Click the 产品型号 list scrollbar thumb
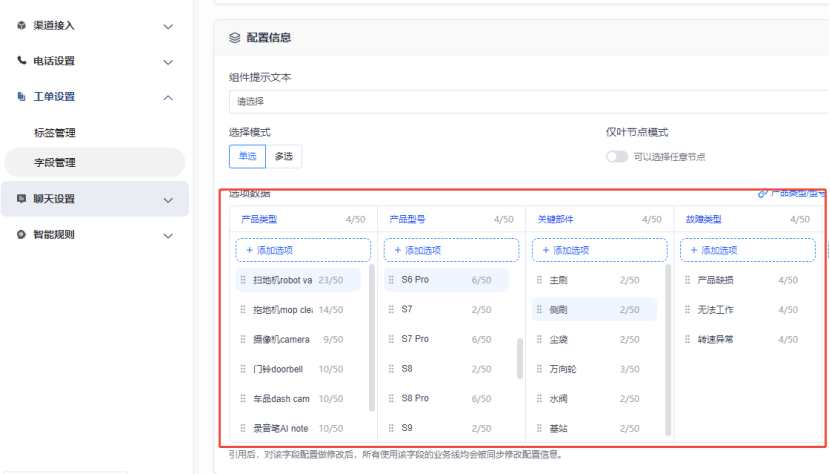 click(x=520, y=359)
